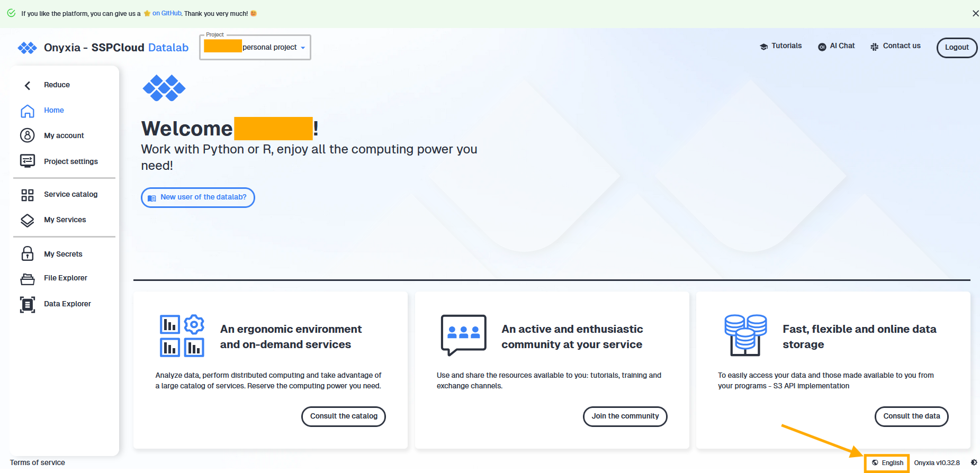Click Contact us in the header
Viewport: 980px width, 473px height.
(x=895, y=46)
